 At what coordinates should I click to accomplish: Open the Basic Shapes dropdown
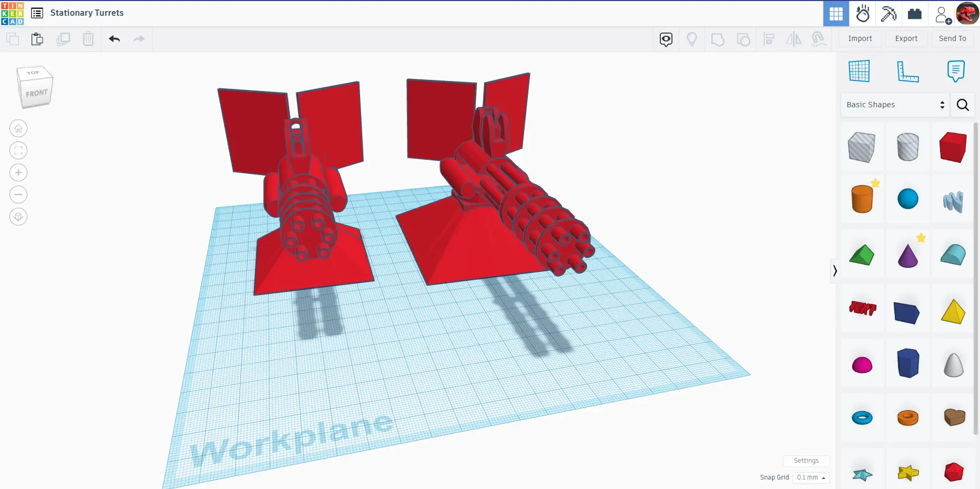pos(895,105)
